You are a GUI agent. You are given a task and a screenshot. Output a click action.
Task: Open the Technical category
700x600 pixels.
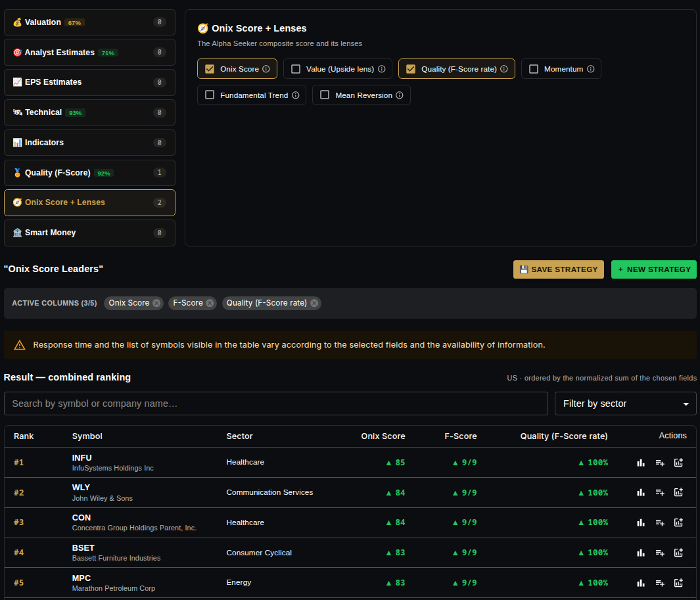(90, 112)
